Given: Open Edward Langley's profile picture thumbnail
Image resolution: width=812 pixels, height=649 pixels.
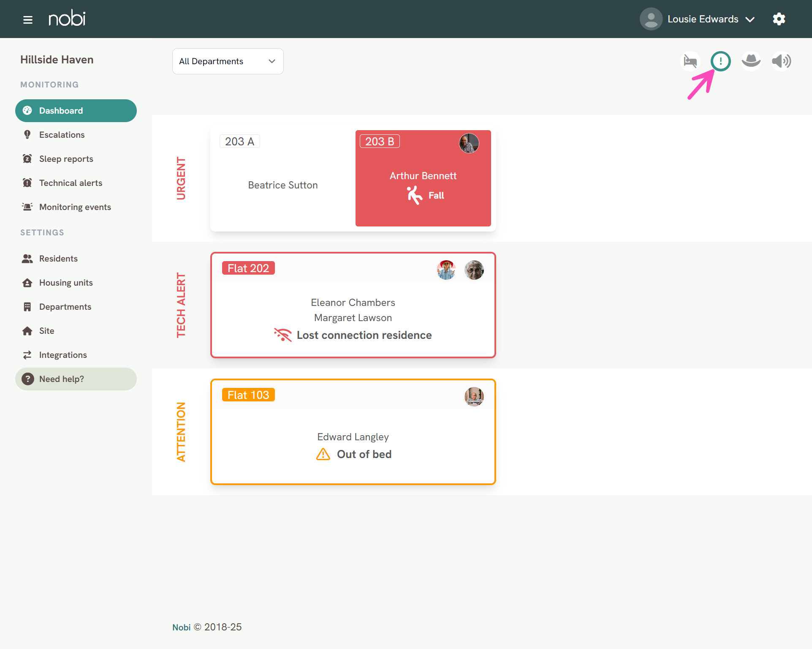Looking at the screenshot, I should pos(474,396).
